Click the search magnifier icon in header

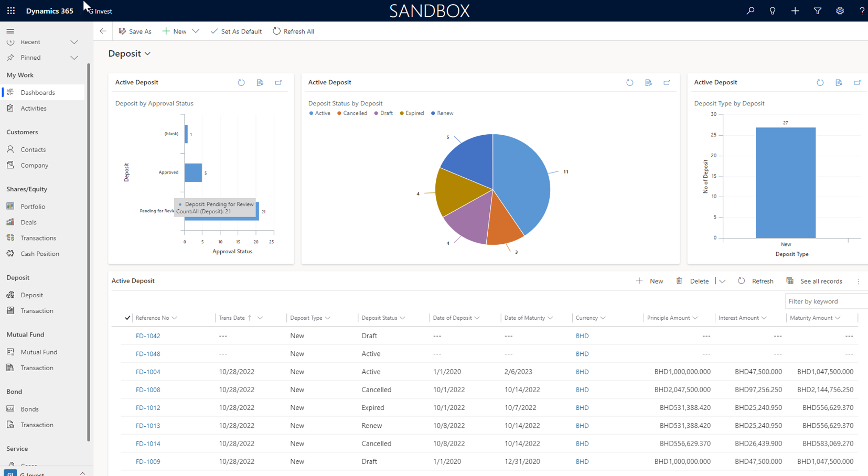[751, 10]
